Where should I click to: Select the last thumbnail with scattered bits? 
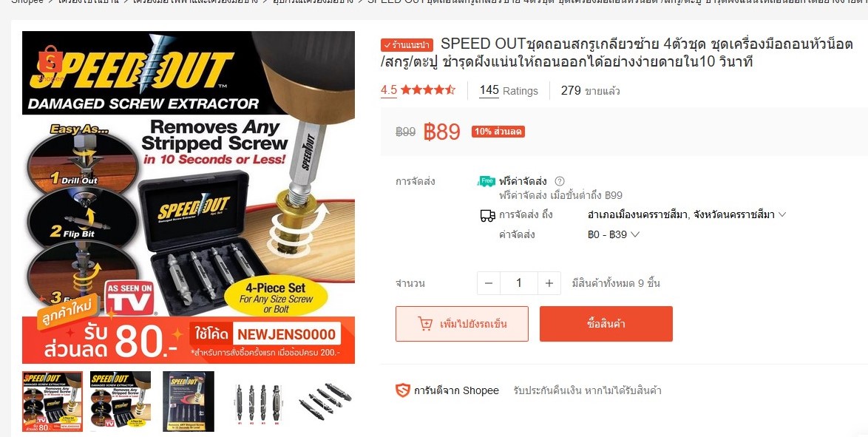pos(325,402)
